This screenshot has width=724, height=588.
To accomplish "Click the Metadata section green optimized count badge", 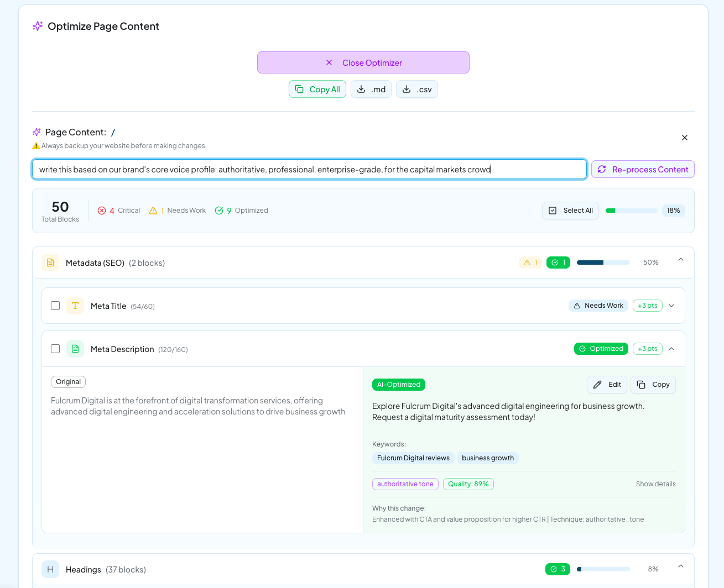I will click(x=558, y=262).
